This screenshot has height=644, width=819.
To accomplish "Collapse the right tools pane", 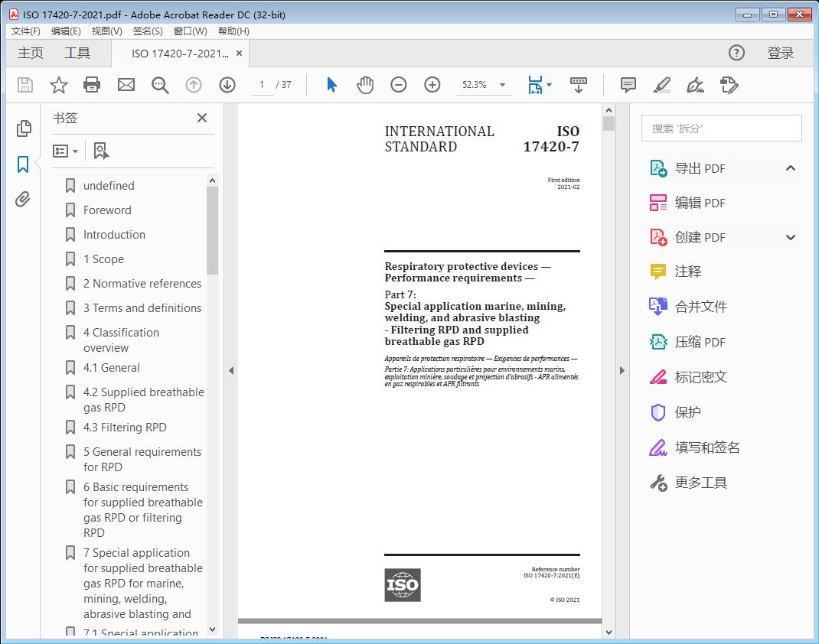I will 622,371.
